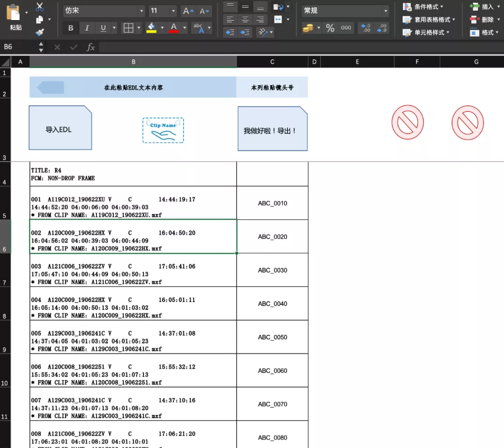Apply the Percent style icon

(x=330, y=28)
